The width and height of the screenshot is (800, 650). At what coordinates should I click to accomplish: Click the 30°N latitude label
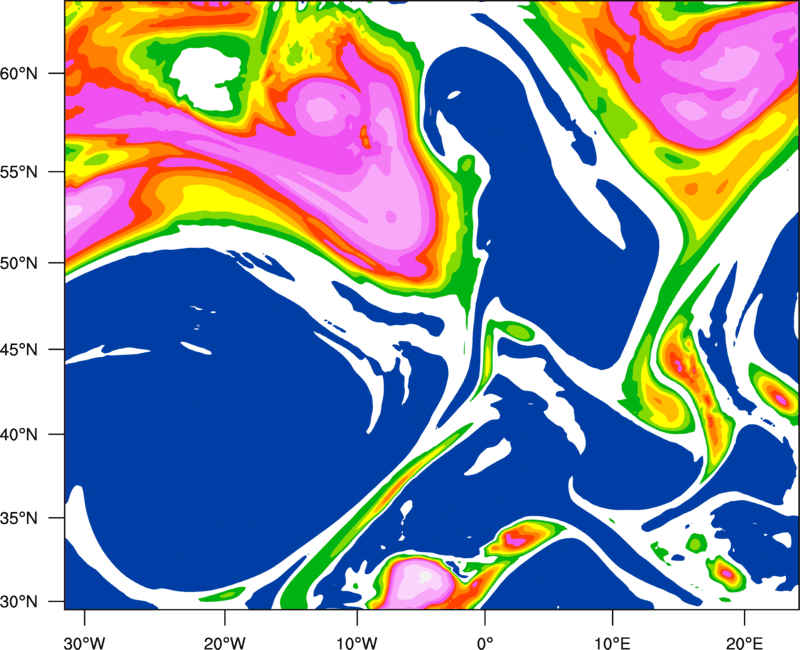19,602
